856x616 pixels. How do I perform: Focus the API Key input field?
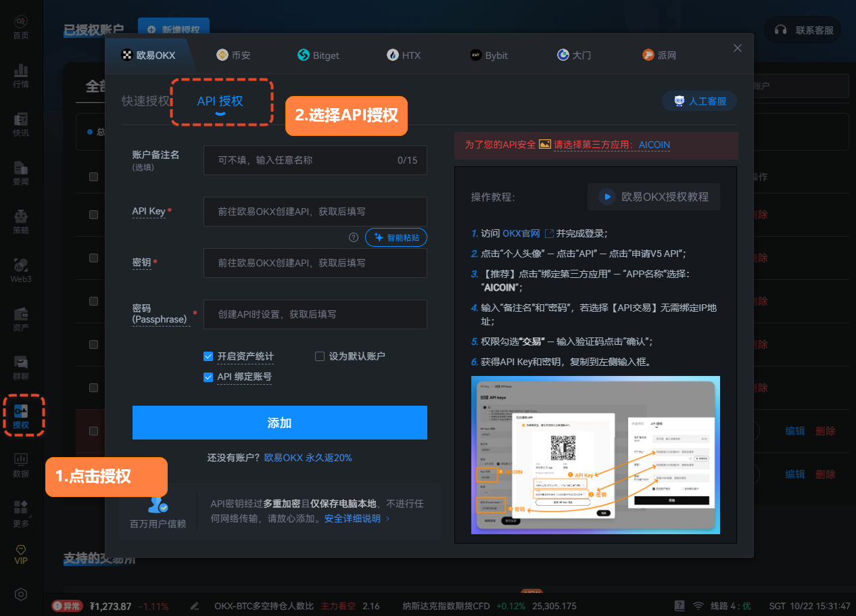(315, 212)
